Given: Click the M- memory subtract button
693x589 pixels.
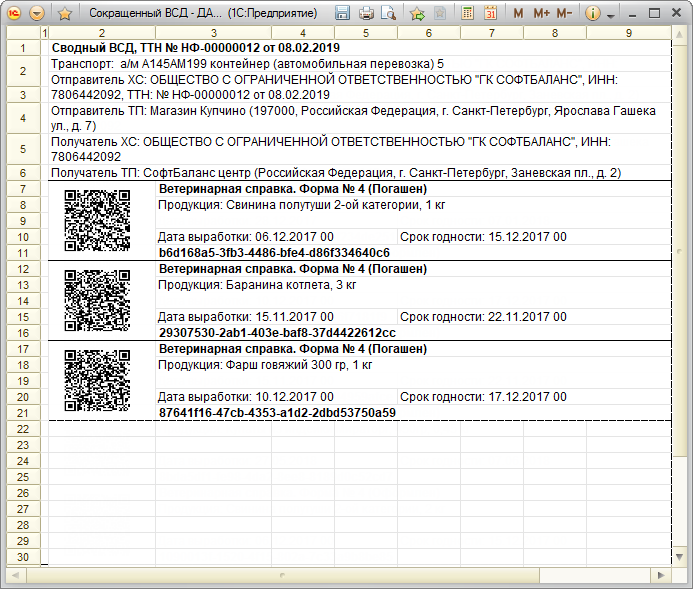Looking at the screenshot, I should pos(564,14).
